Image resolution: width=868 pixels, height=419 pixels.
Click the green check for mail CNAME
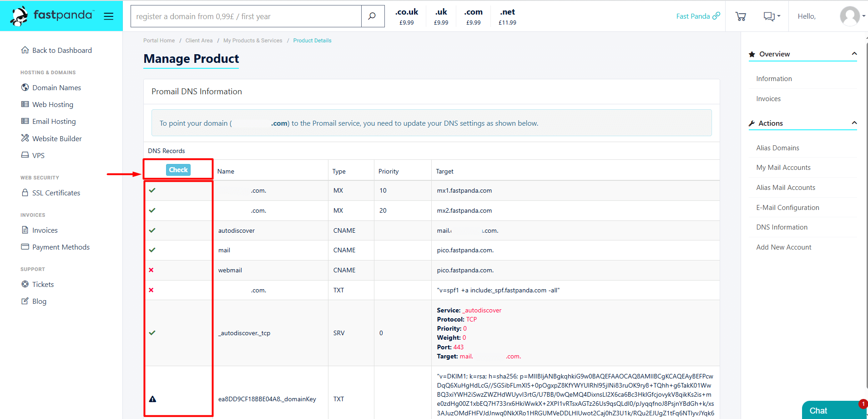tap(152, 250)
